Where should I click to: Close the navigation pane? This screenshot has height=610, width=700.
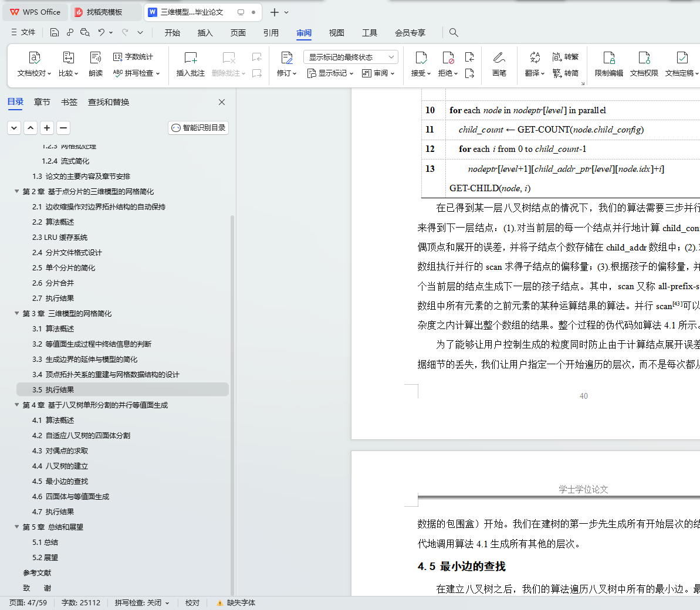point(222,102)
